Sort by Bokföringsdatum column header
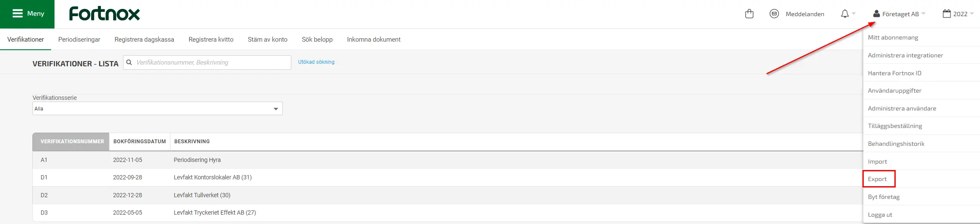This screenshot has height=224, width=980. [x=139, y=142]
